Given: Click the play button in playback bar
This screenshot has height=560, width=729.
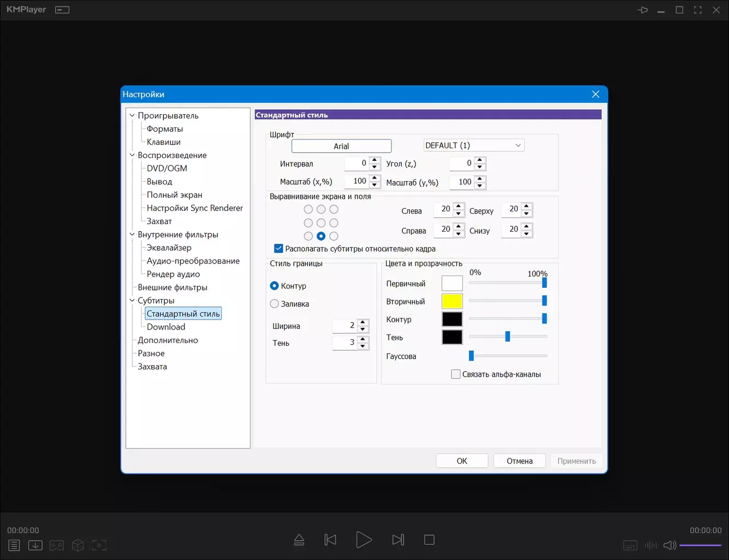Looking at the screenshot, I should point(363,540).
